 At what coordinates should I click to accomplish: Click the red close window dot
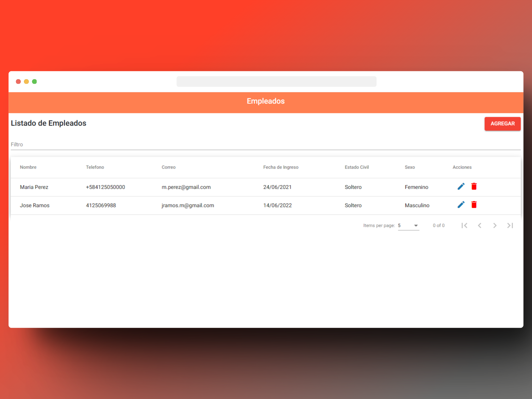(18, 81)
